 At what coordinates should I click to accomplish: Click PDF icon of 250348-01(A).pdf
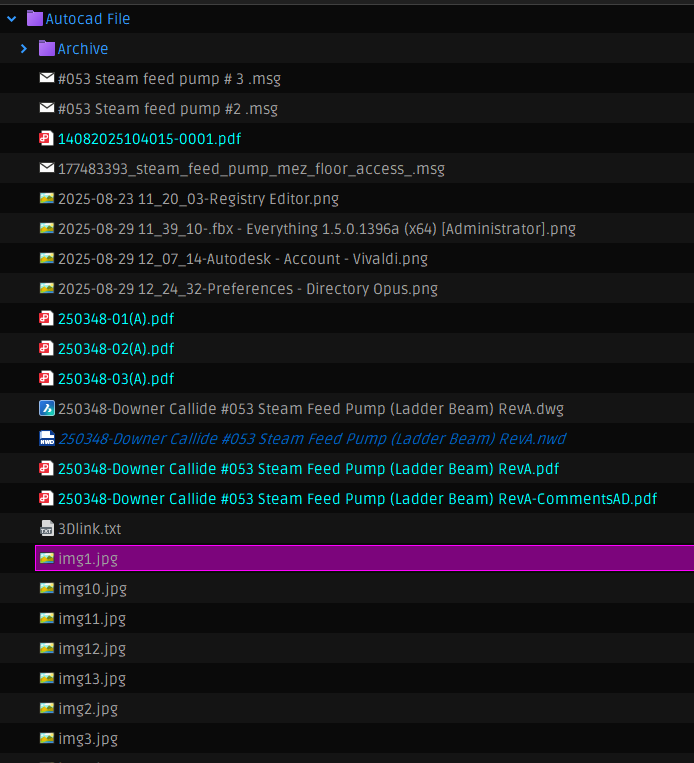pos(46,318)
